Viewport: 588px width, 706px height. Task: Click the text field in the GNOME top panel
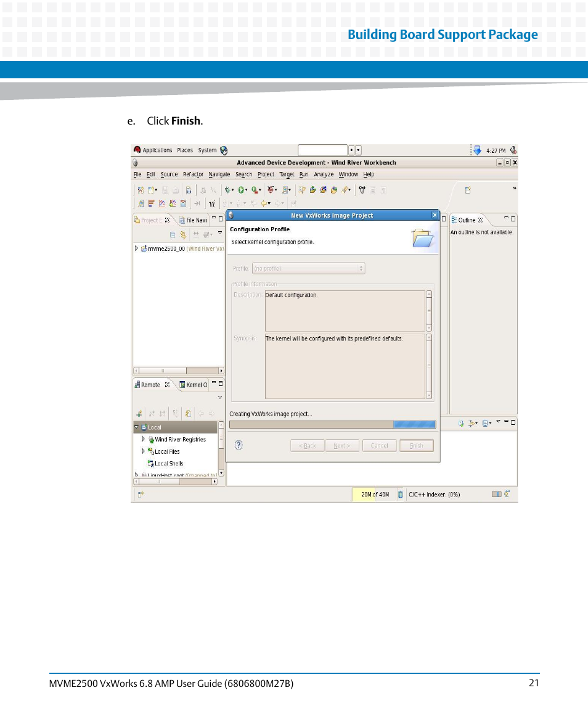pos(323,150)
